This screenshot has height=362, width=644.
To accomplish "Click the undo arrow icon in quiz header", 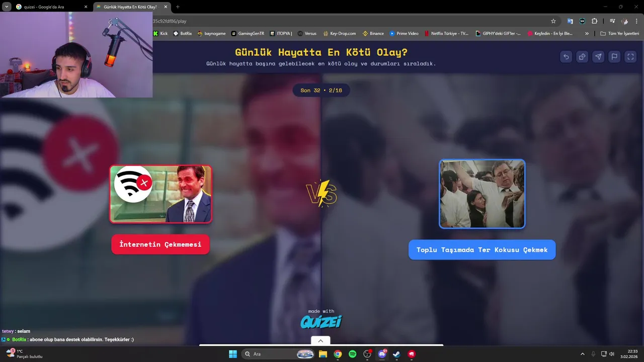I will pyautogui.click(x=566, y=57).
